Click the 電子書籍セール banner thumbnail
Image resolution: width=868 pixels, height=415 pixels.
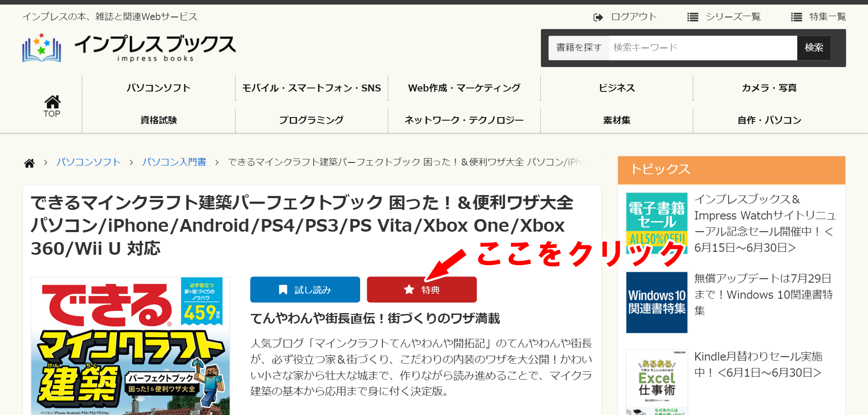pos(657,223)
